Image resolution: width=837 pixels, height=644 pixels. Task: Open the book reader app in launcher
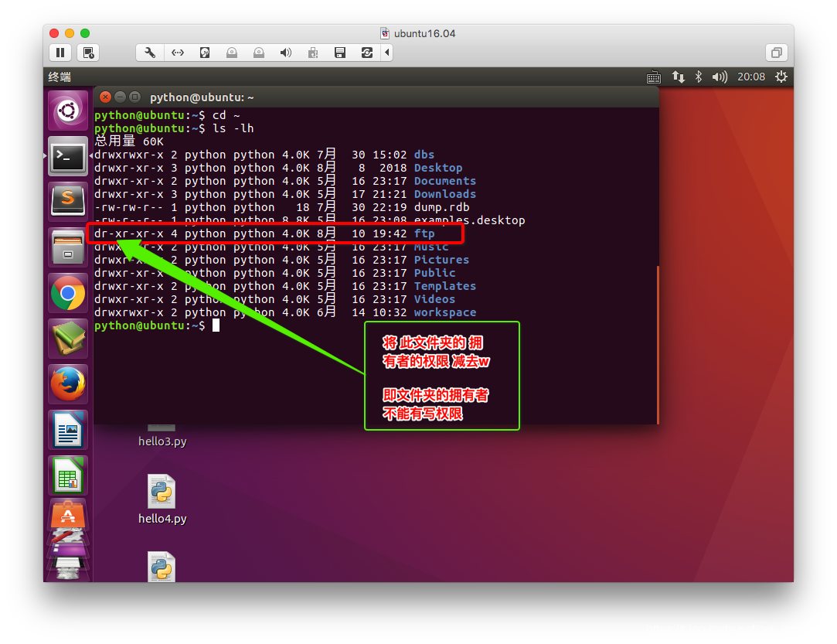(x=68, y=339)
